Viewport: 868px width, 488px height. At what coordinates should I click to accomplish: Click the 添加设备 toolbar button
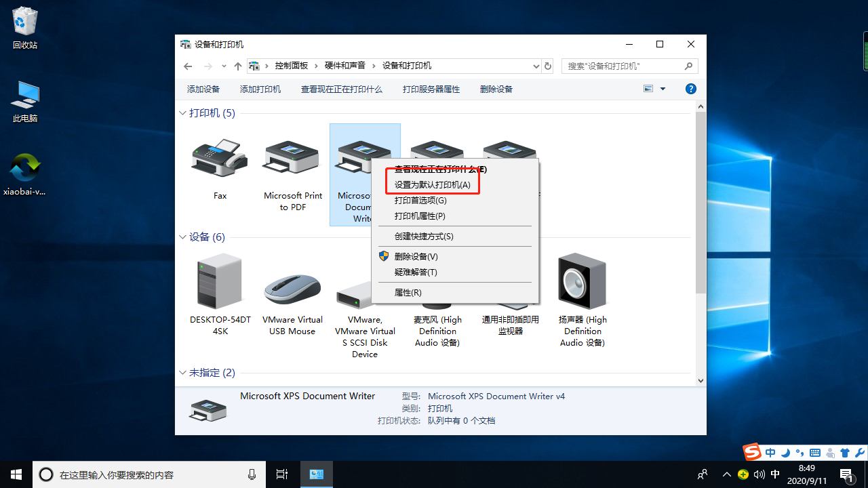pos(203,89)
